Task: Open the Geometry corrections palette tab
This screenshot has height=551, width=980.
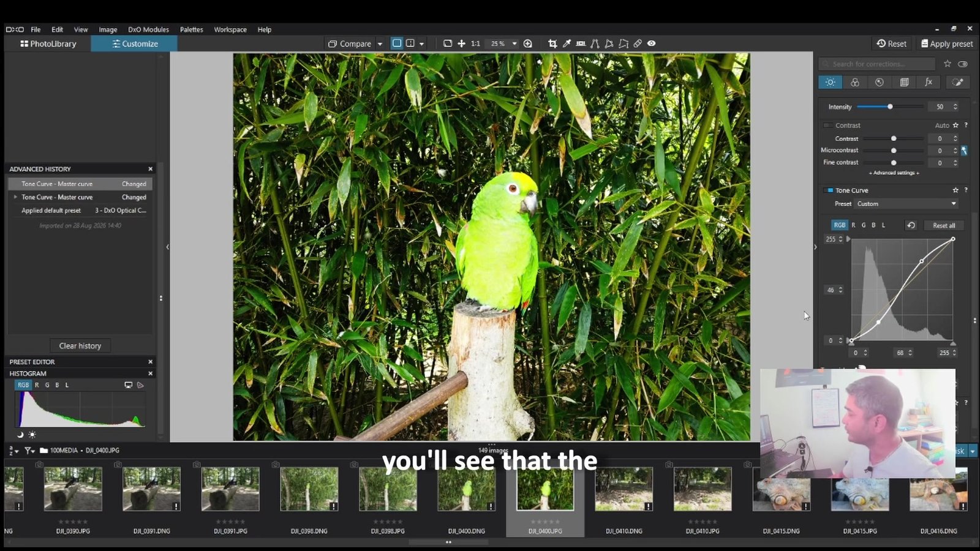Action: pyautogui.click(x=904, y=82)
